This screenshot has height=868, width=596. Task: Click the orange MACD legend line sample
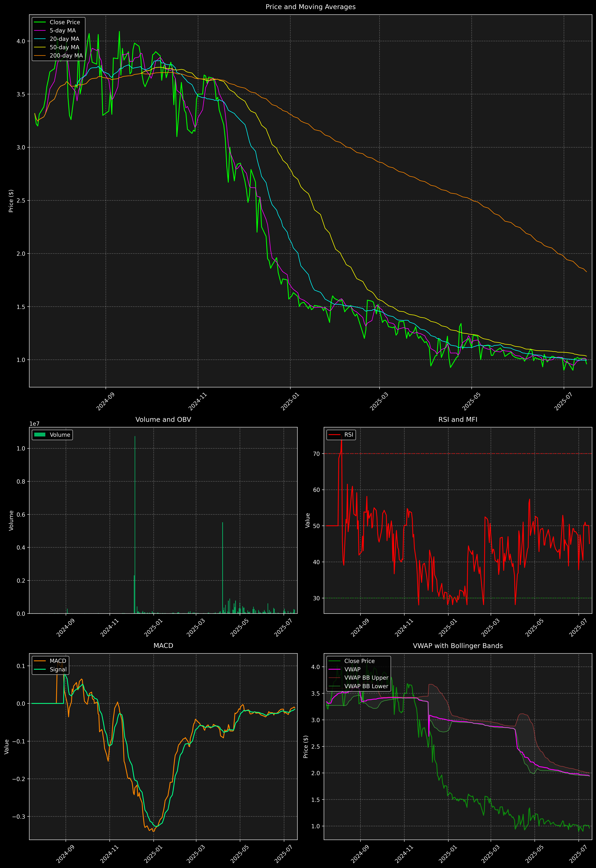tap(40, 661)
